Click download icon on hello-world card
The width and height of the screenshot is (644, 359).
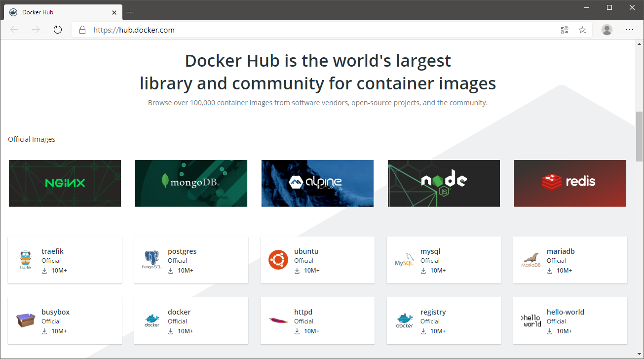tap(550, 331)
